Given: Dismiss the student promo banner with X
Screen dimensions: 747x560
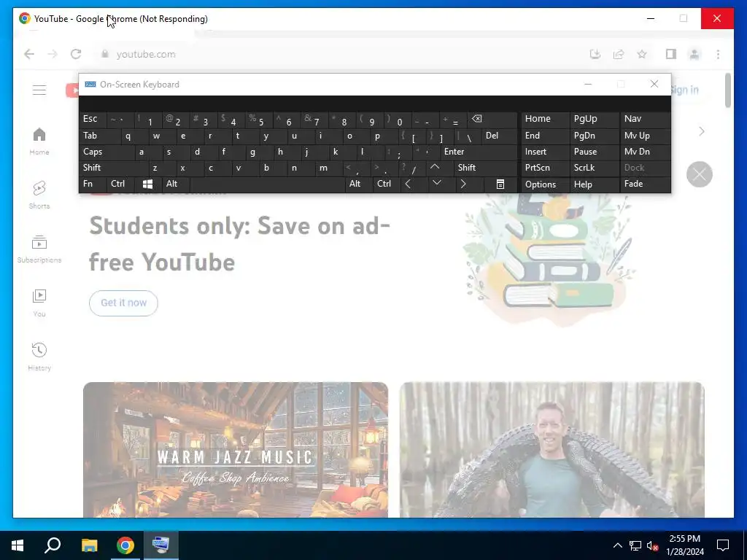Looking at the screenshot, I should pyautogui.click(x=700, y=174).
